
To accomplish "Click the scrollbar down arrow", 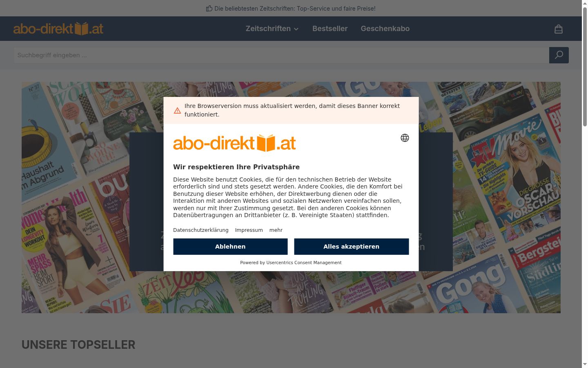I will 585,364.
